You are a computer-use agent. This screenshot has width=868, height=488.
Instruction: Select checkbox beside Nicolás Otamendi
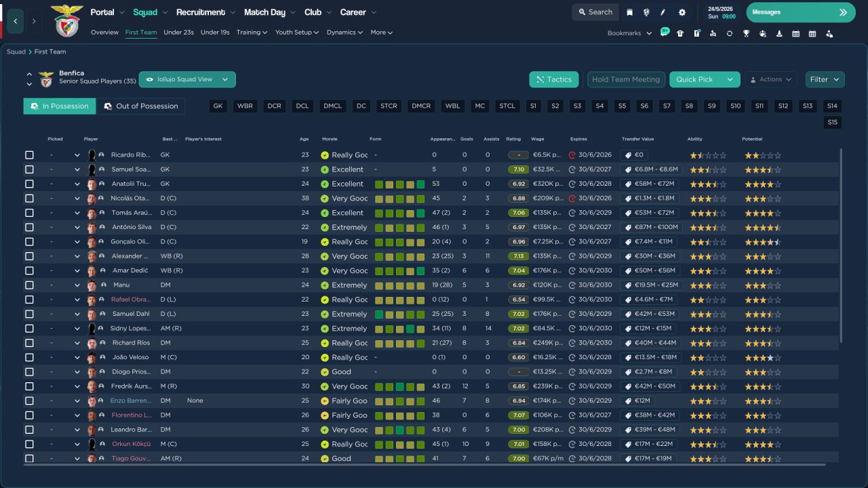click(29, 199)
